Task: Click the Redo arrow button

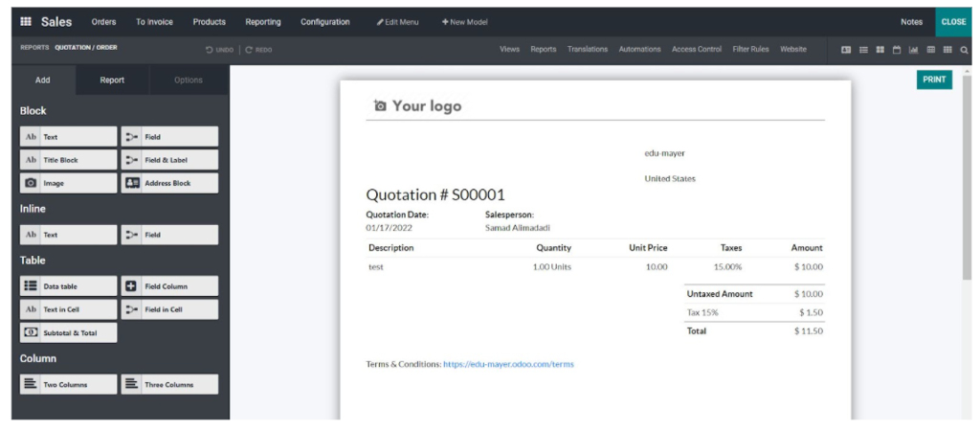Action: (x=258, y=50)
